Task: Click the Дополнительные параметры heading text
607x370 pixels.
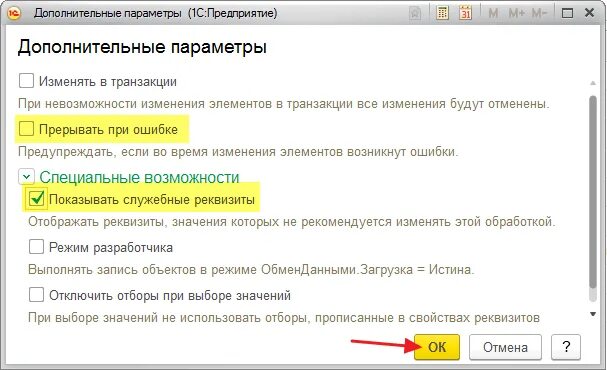Action: click(x=142, y=47)
